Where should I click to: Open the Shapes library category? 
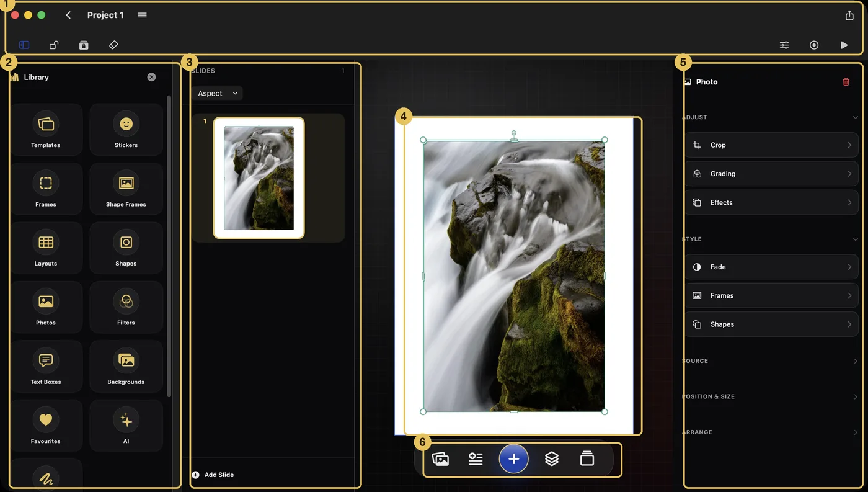click(x=126, y=248)
